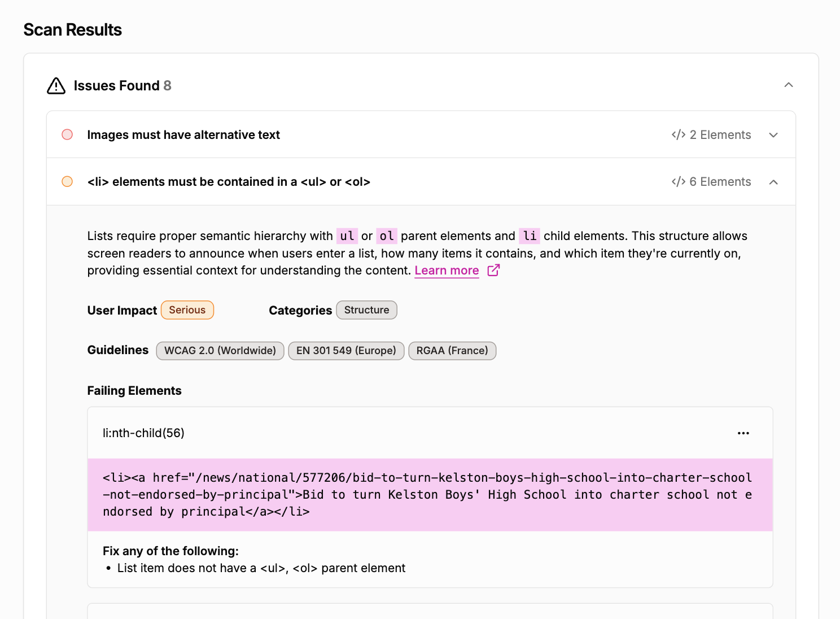Collapse the Issues Found section chevron
This screenshot has width=840, height=619.
[x=789, y=85]
